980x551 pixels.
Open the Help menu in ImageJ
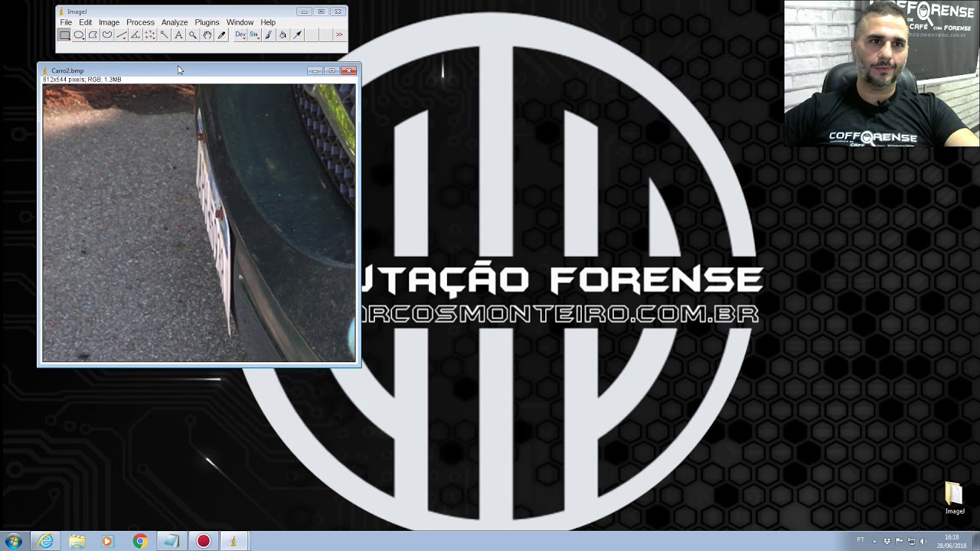tap(268, 22)
